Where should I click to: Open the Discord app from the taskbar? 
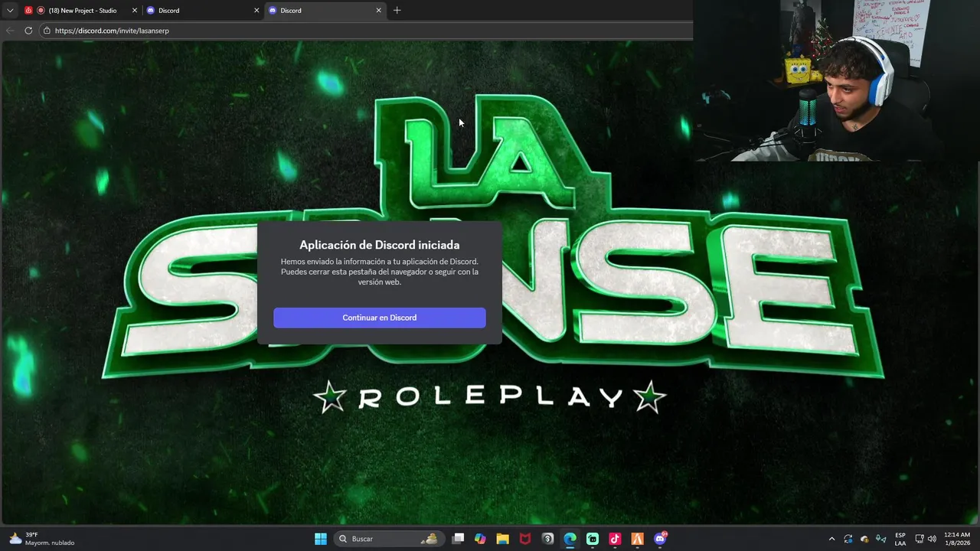click(x=661, y=539)
